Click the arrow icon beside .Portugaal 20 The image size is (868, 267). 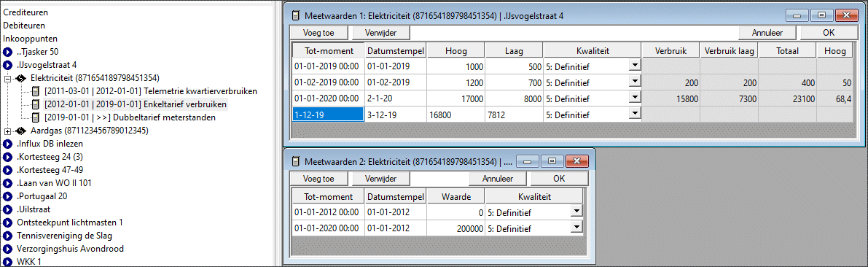(8, 196)
